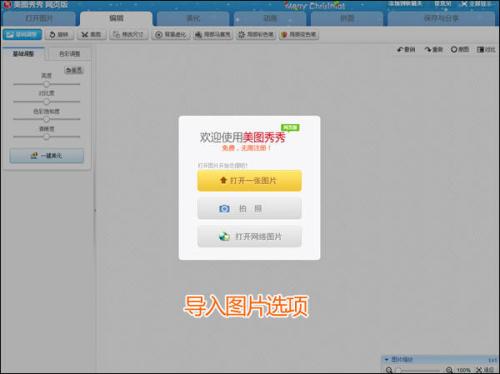Select the 裁剪 crop scissors tool

tap(92, 34)
